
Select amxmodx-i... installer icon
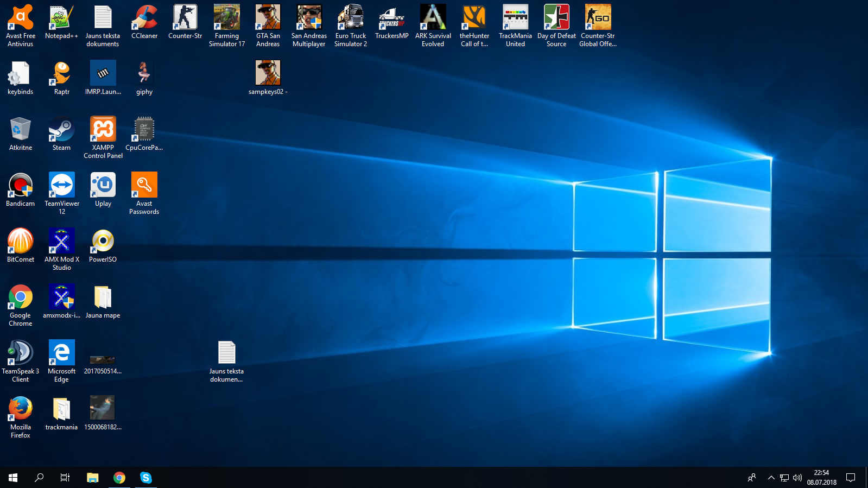pos(61,301)
